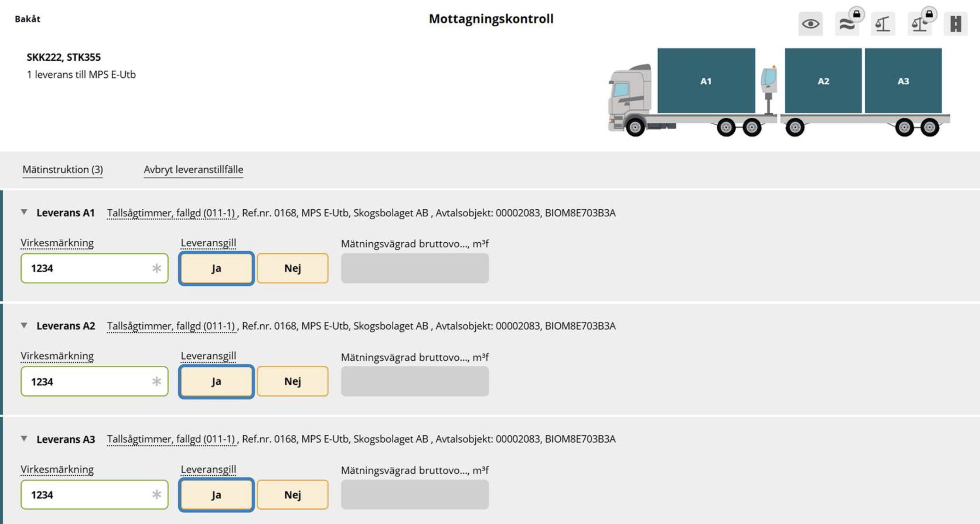Open Mätinstruktion (3) tab
Image resolution: width=980 pixels, height=524 pixels.
[63, 170]
